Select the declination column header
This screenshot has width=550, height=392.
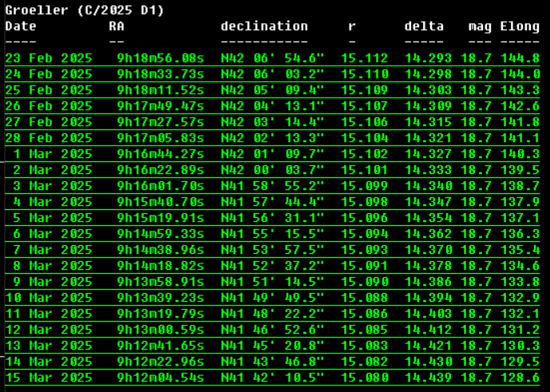[x=264, y=26]
